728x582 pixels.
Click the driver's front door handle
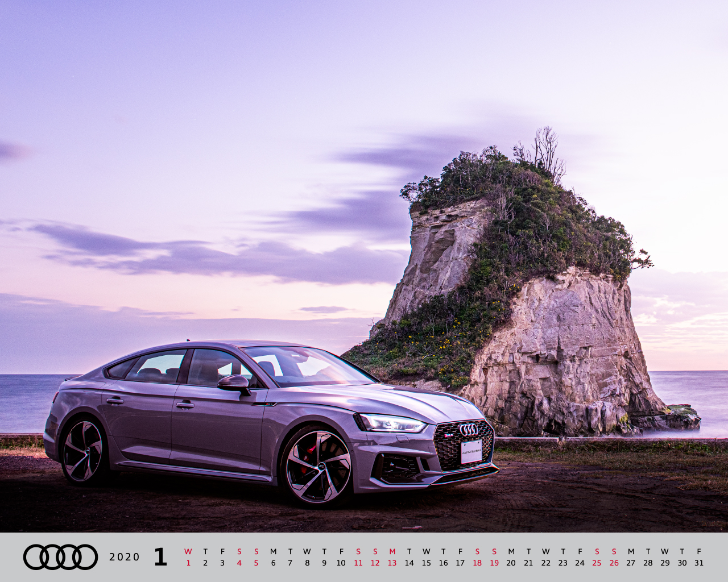click(185, 405)
